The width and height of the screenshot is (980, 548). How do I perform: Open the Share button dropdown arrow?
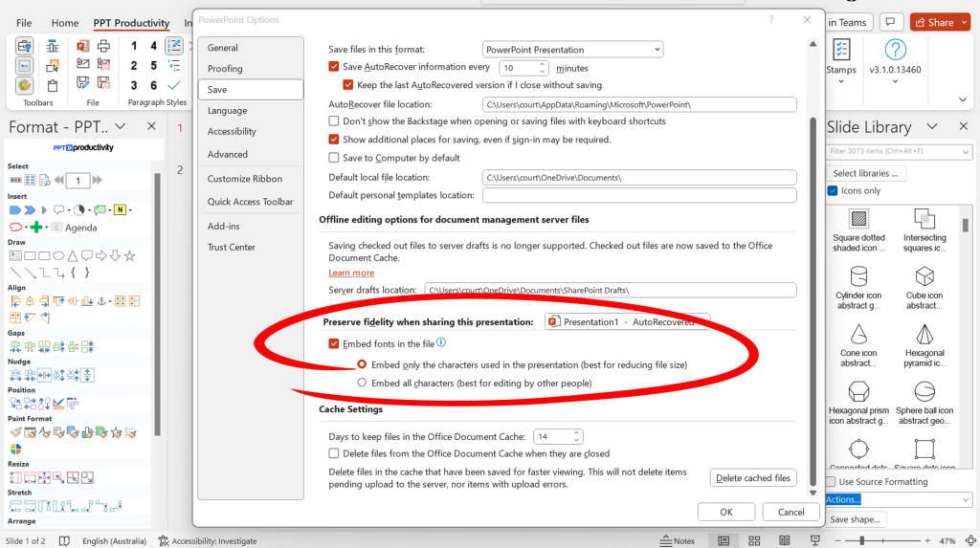click(x=965, y=22)
